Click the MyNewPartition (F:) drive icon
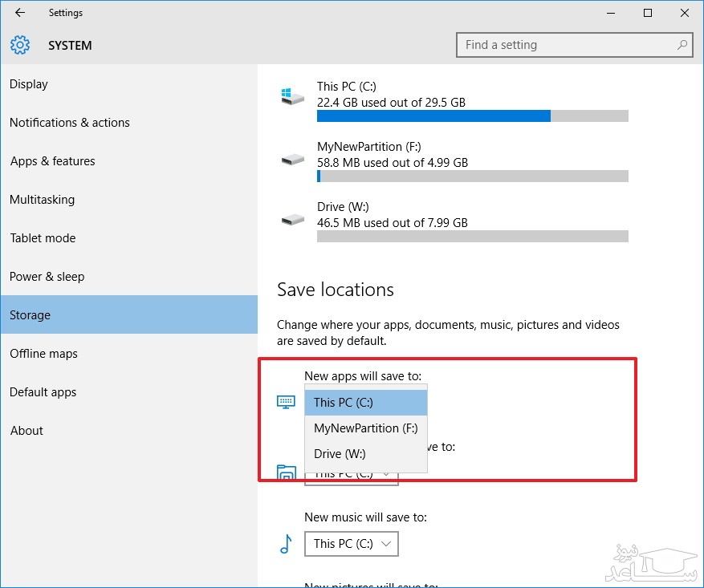 [292, 159]
